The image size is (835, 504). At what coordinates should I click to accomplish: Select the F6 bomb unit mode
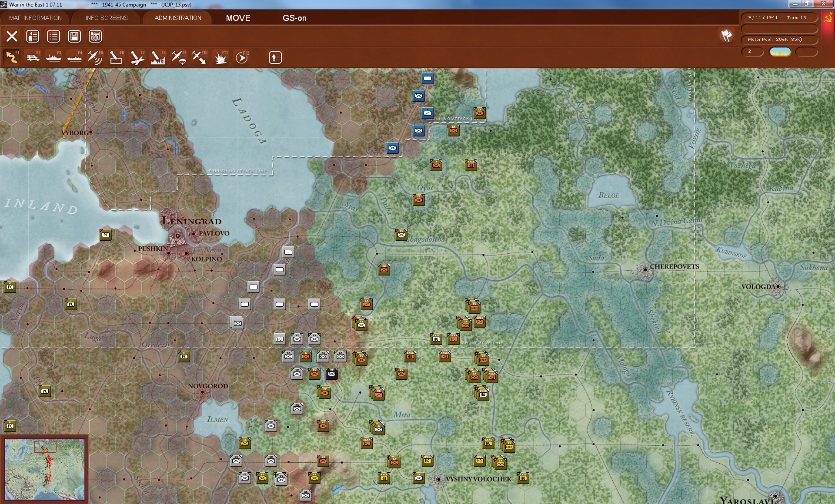coord(116,57)
